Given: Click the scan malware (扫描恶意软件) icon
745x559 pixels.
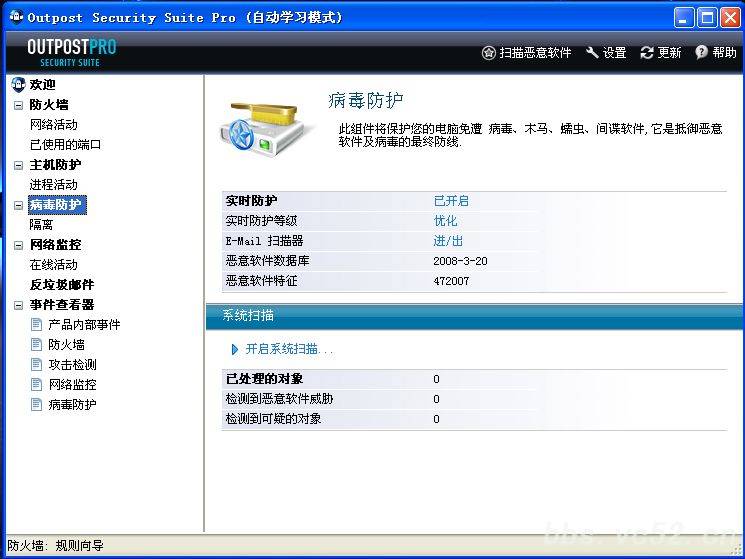Looking at the screenshot, I should [488, 53].
